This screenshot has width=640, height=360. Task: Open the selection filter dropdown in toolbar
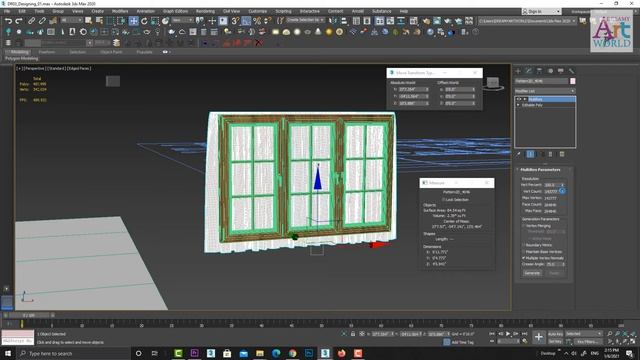point(71,20)
